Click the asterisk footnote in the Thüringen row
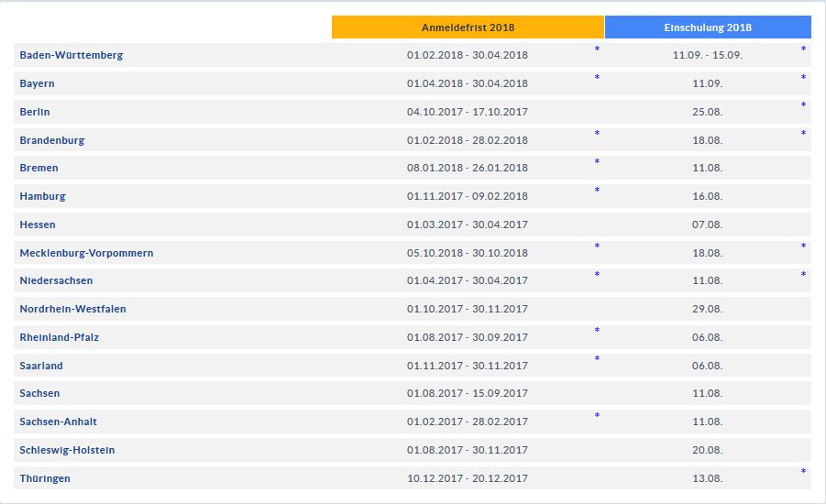826x504 pixels. (803, 472)
